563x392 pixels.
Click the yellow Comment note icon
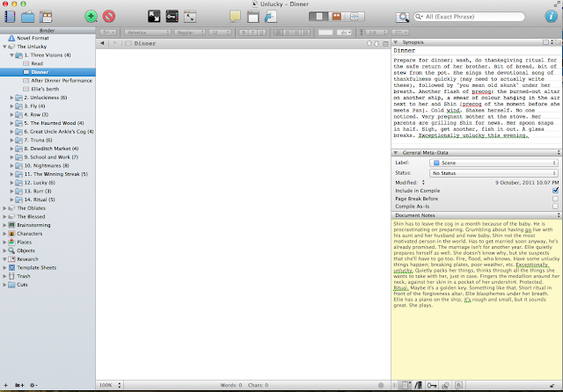click(235, 16)
